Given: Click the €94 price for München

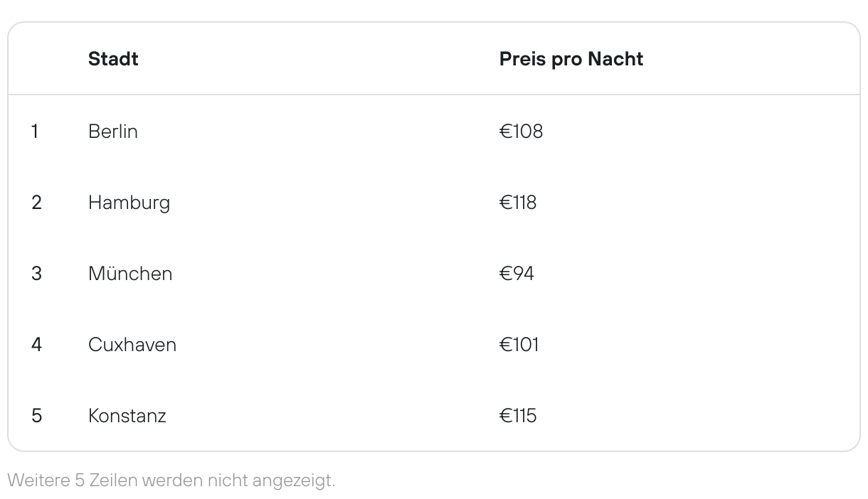Looking at the screenshot, I should pyautogui.click(x=517, y=274).
